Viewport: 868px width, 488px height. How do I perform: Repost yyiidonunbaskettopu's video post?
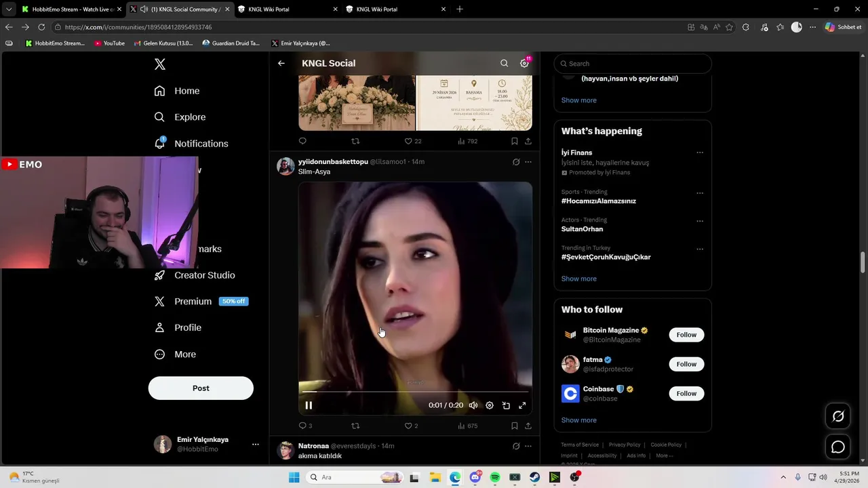coord(355,426)
